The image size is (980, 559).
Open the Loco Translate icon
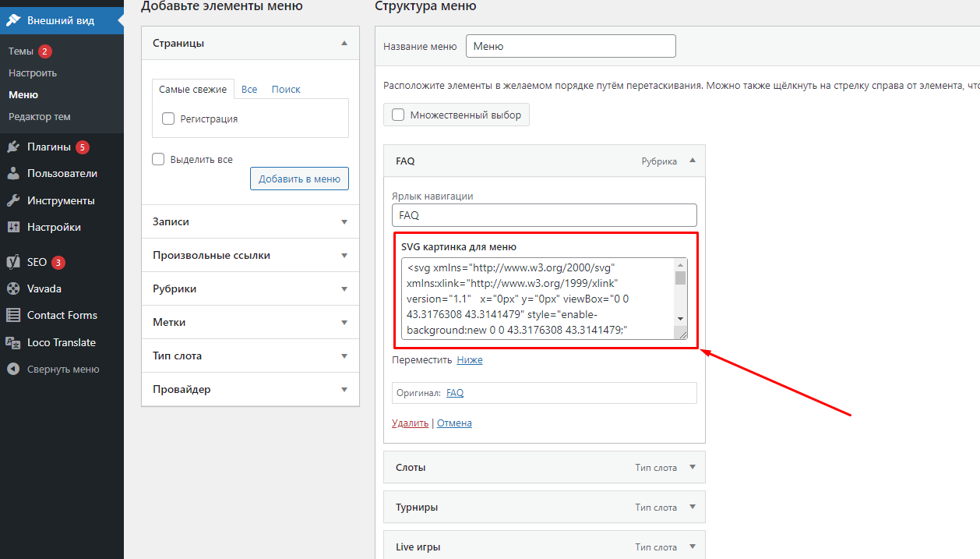click(x=13, y=342)
